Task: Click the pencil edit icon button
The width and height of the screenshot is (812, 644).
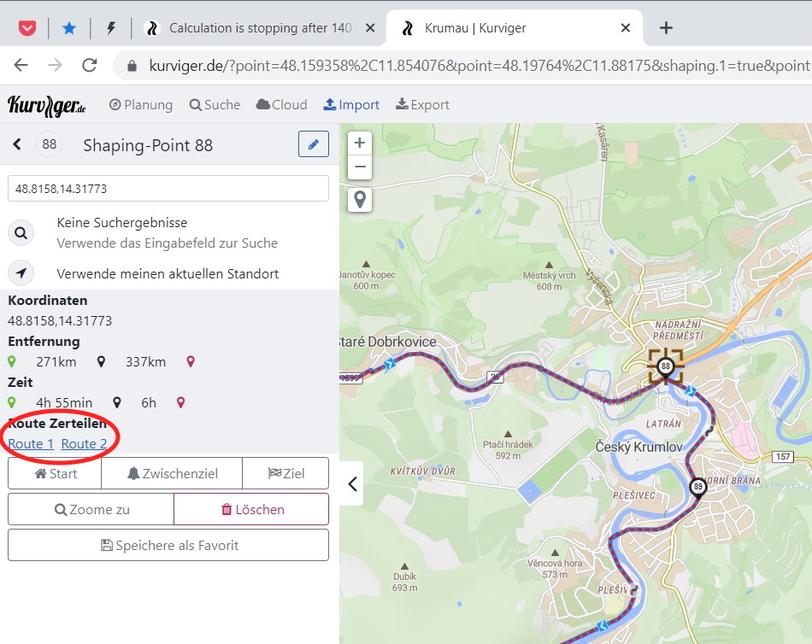Action: [x=314, y=144]
